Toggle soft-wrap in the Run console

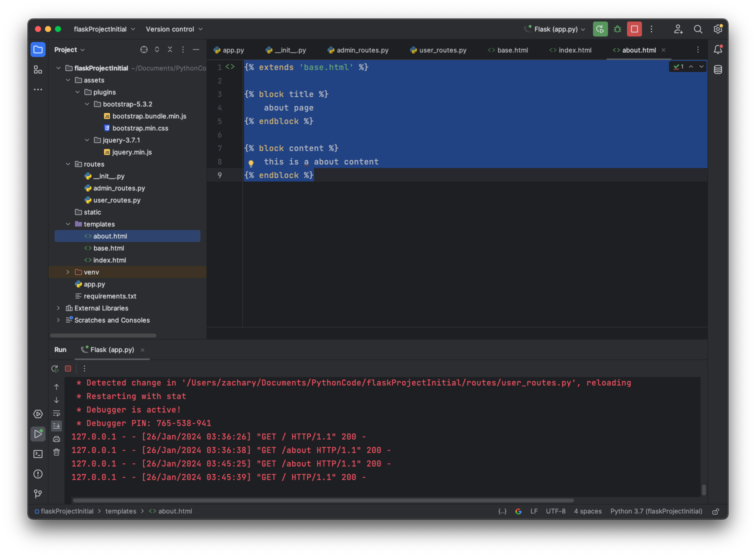pos(56,413)
